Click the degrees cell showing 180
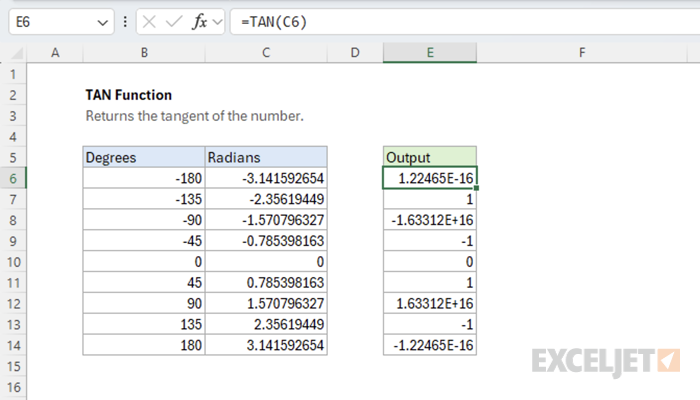Image resolution: width=700 pixels, height=400 pixels. point(144,346)
